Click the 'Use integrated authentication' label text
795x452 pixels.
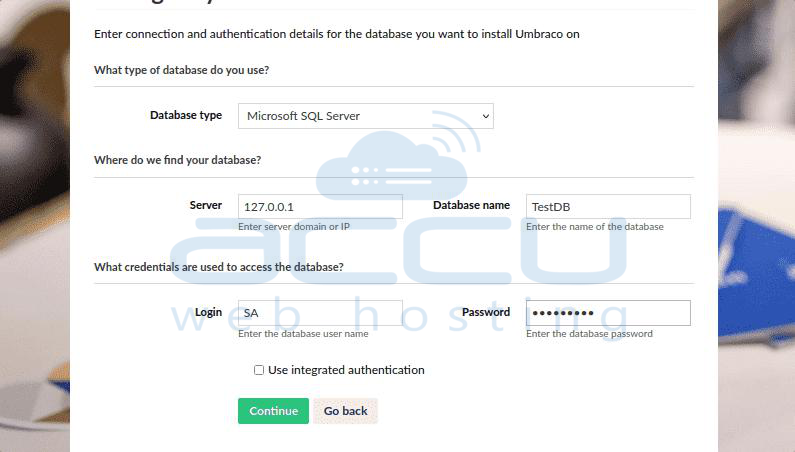346,370
